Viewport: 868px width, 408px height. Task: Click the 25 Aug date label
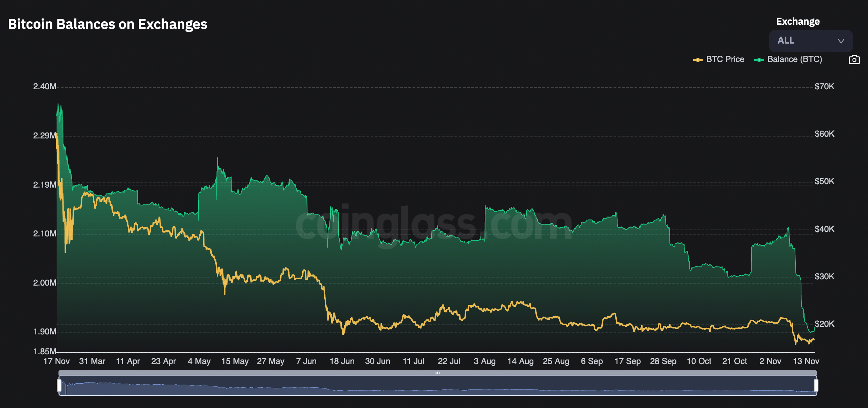(x=556, y=361)
